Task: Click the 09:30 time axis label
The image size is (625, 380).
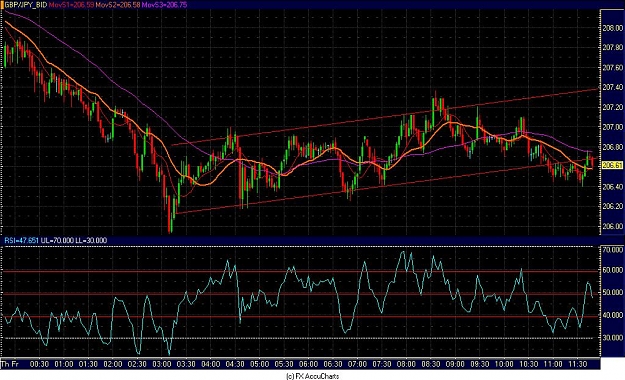Action: [x=480, y=364]
